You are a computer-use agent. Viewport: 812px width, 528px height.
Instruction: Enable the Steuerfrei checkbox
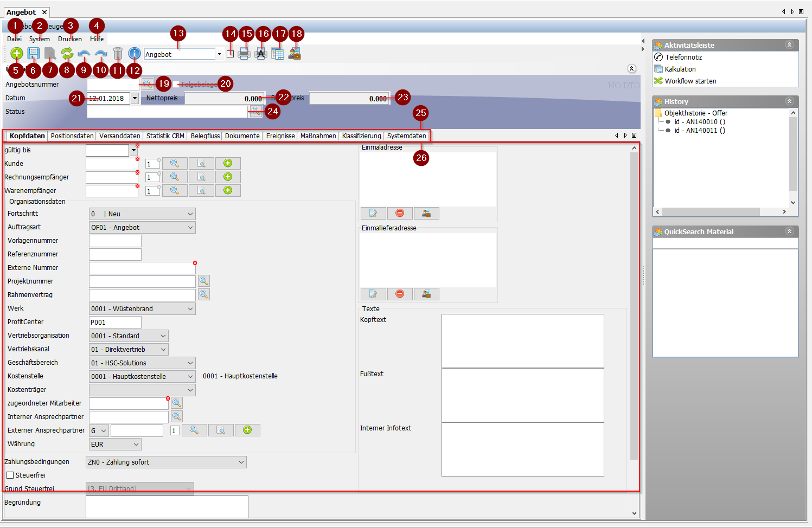tap(10, 475)
